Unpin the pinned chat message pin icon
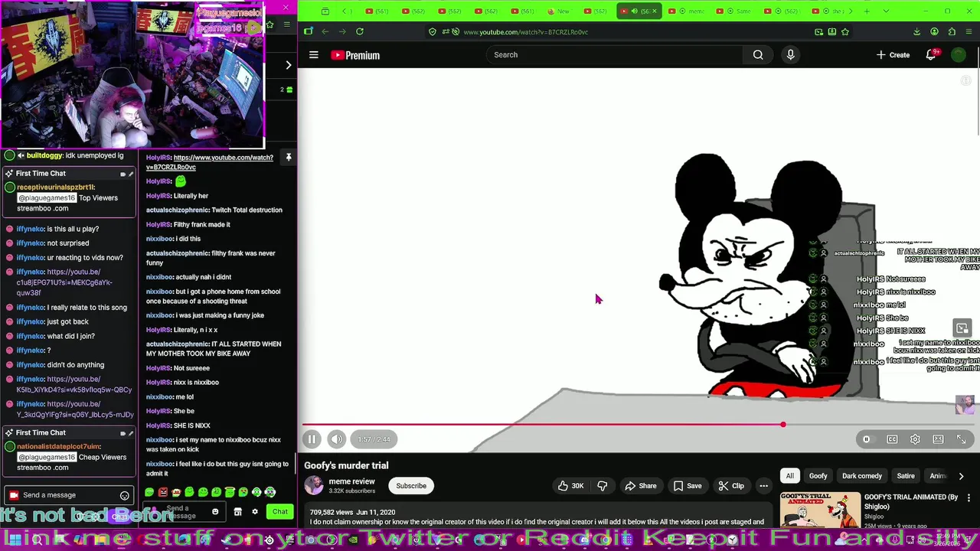Viewport: 980px width, 551px height. (x=289, y=158)
